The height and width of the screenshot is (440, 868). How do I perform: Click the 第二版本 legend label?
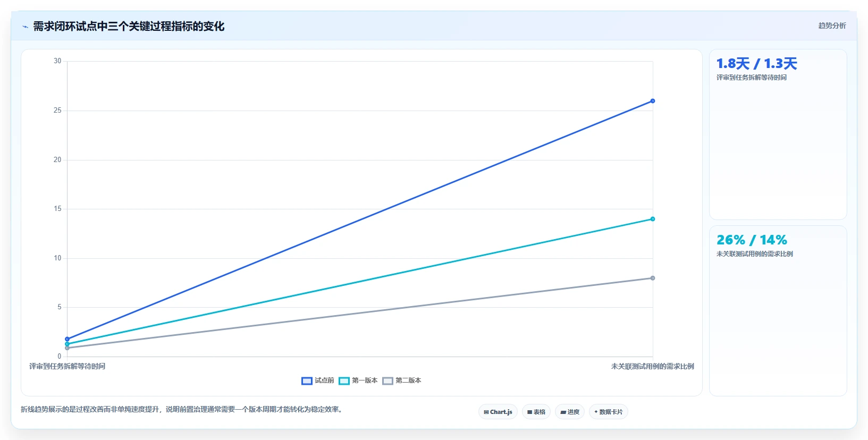(408, 380)
